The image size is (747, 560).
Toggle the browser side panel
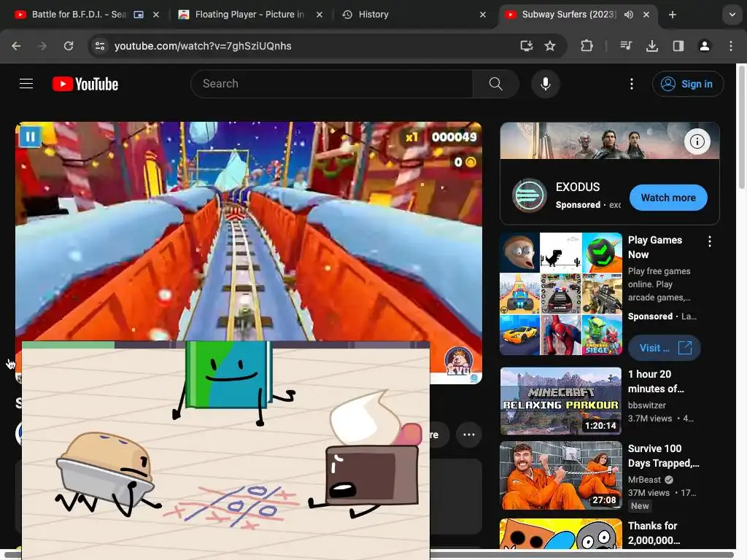click(x=678, y=46)
